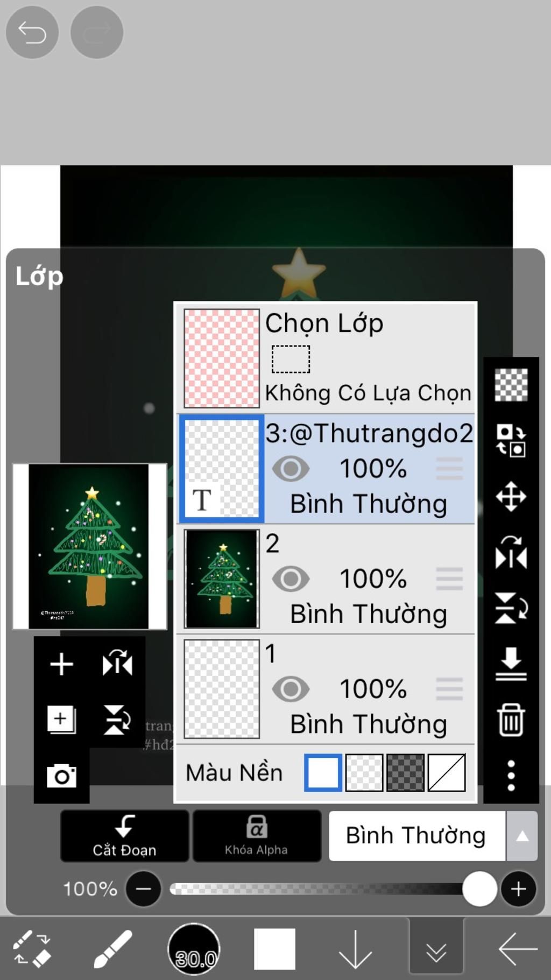Choose white Màu Nền background swatch
Image resolution: width=551 pixels, height=980 pixels.
pos(323,772)
